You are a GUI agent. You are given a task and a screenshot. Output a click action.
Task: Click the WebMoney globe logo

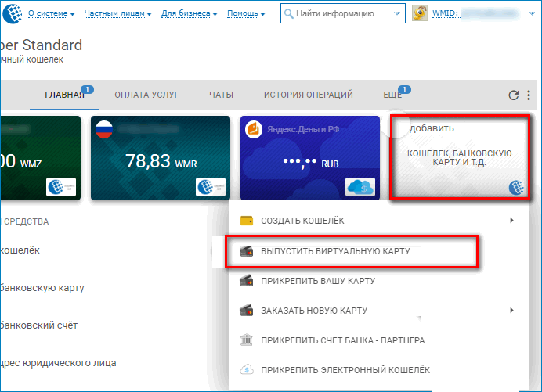[13, 13]
